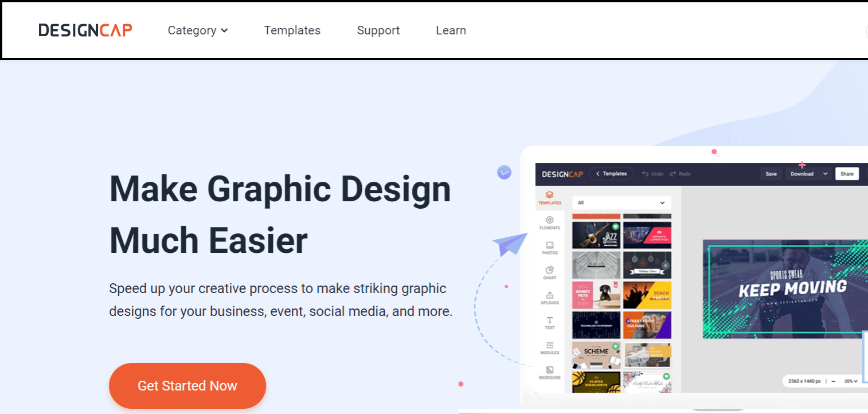Open the 'All' template categories dropdown

pyautogui.click(x=621, y=202)
